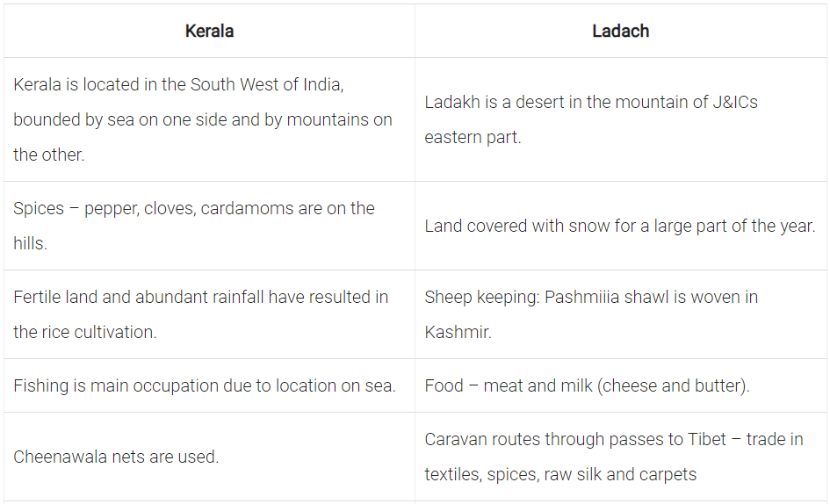Click the phrase 'rice cultivation'
The image size is (830, 504).
(x=97, y=333)
